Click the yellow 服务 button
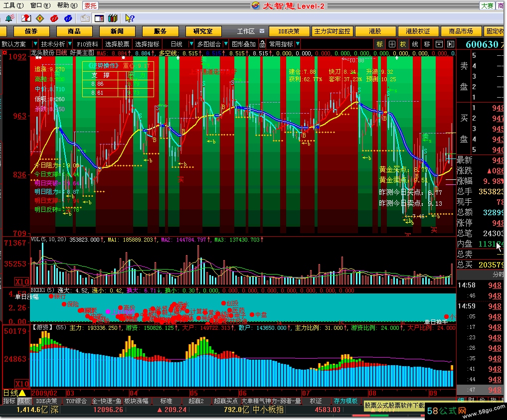Viewport: 507px width, 420px height. pyautogui.click(x=160, y=31)
